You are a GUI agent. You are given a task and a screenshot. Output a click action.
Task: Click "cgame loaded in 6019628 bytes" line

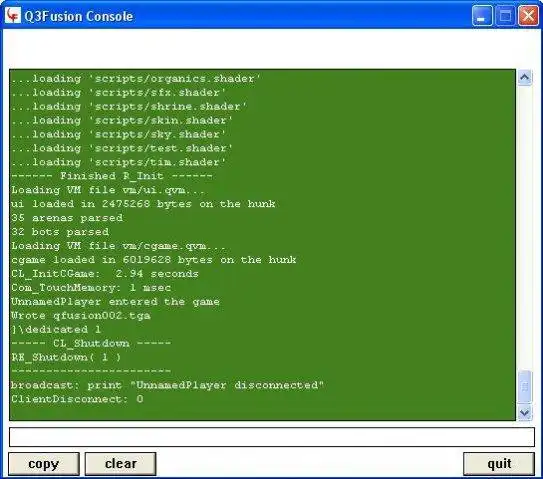click(x=153, y=260)
